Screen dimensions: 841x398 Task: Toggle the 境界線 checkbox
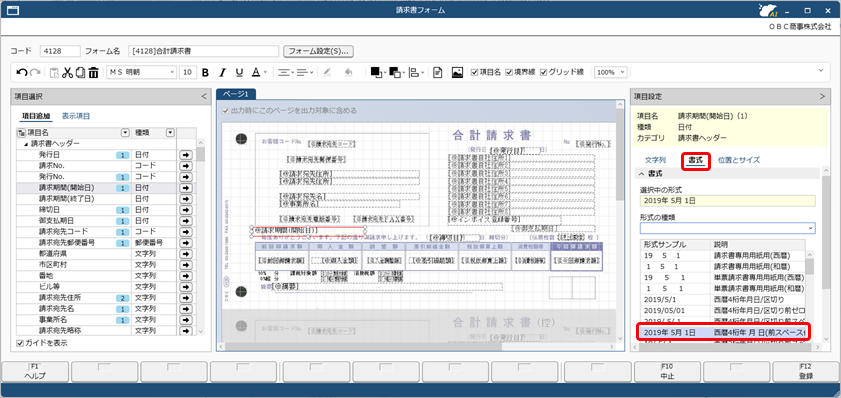tap(509, 72)
